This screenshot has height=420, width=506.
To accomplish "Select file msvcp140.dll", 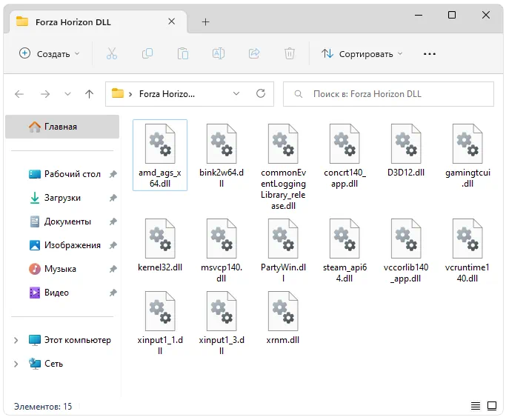I will [222, 250].
